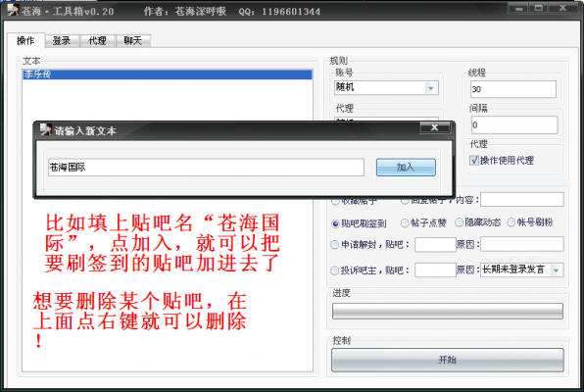Click the 开始 button
Image resolution: width=584 pixels, height=392 pixels.
448,360
